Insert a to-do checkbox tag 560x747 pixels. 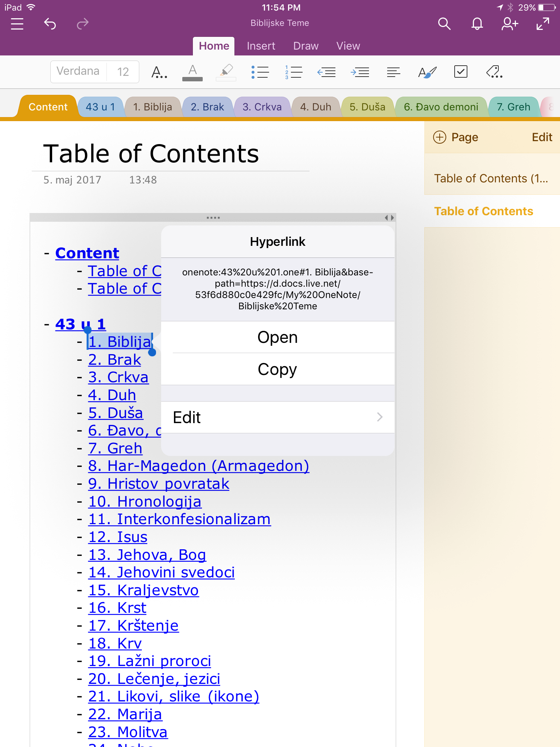(460, 72)
